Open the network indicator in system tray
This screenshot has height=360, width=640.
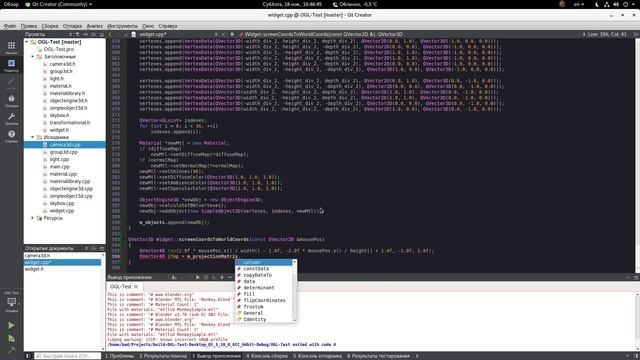click(x=607, y=4)
